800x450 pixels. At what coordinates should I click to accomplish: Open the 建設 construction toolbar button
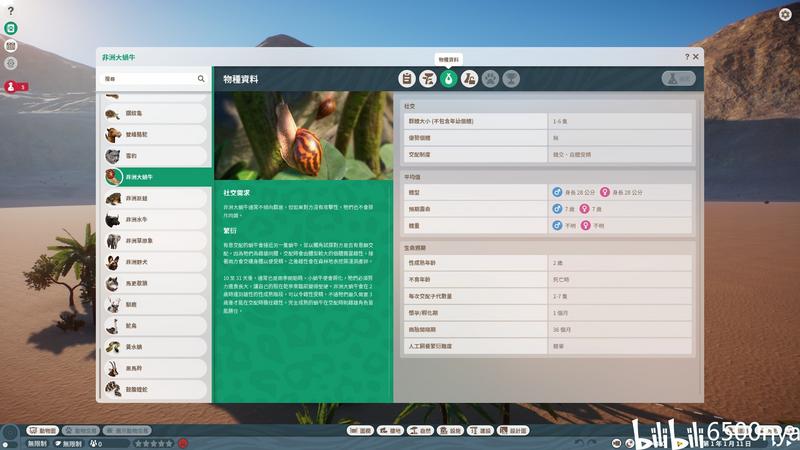[x=481, y=431]
